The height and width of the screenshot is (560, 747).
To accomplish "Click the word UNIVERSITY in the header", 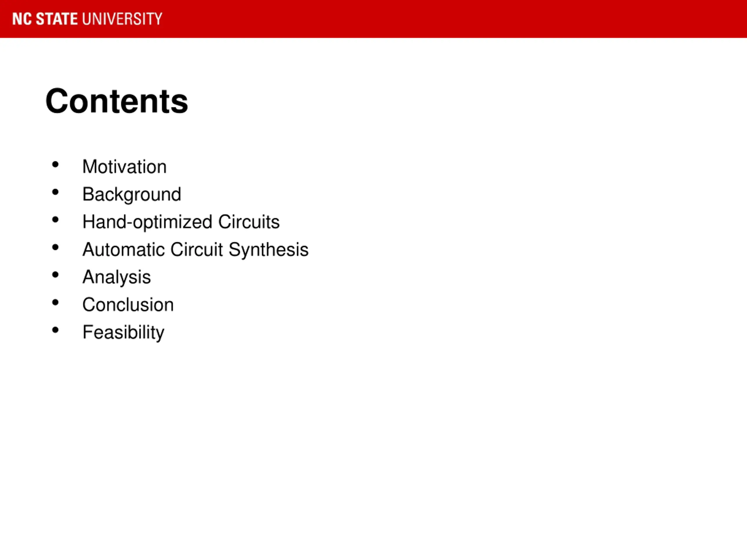I will pos(122,19).
